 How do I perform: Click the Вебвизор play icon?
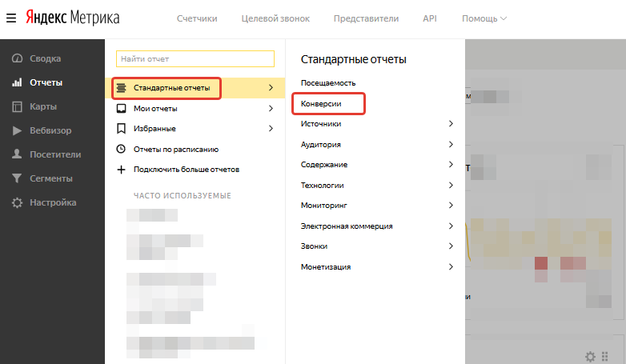[17, 130]
